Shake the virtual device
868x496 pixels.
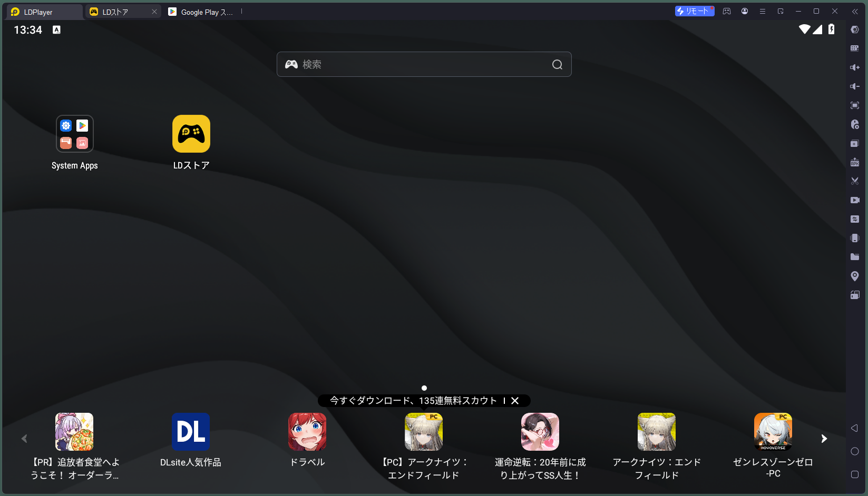855,237
